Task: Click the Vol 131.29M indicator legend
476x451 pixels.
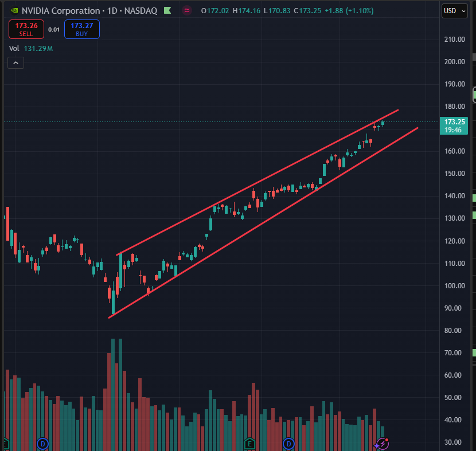Action: pos(31,49)
